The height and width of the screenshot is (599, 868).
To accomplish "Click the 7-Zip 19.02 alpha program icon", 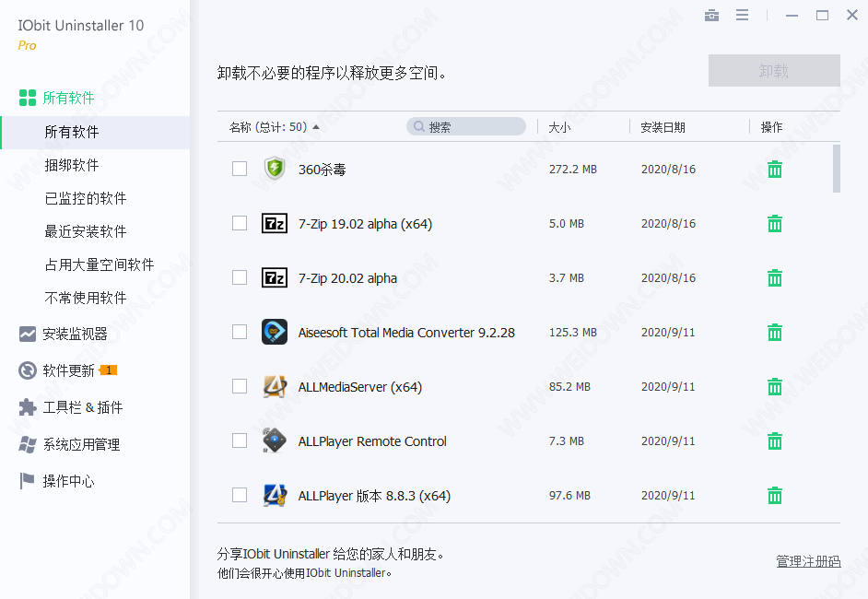I will point(275,223).
